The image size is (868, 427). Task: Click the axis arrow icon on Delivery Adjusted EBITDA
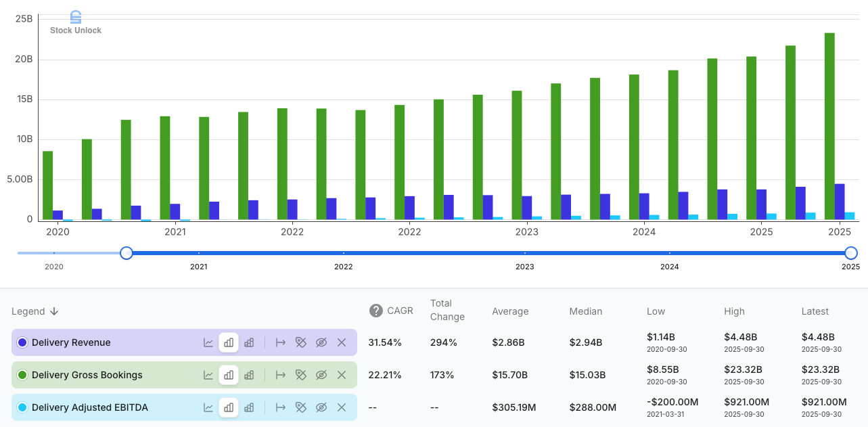[281, 407]
